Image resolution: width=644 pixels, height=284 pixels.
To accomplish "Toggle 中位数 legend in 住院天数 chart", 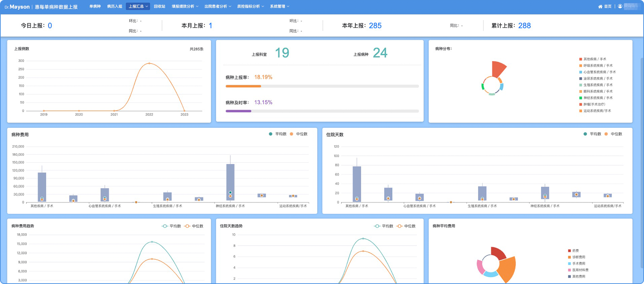I will tap(613, 134).
